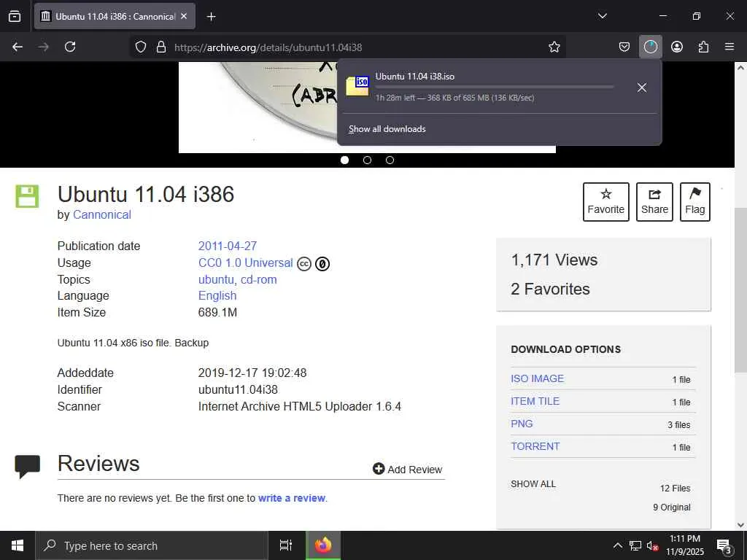Click SHOW ALL files

click(533, 484)
